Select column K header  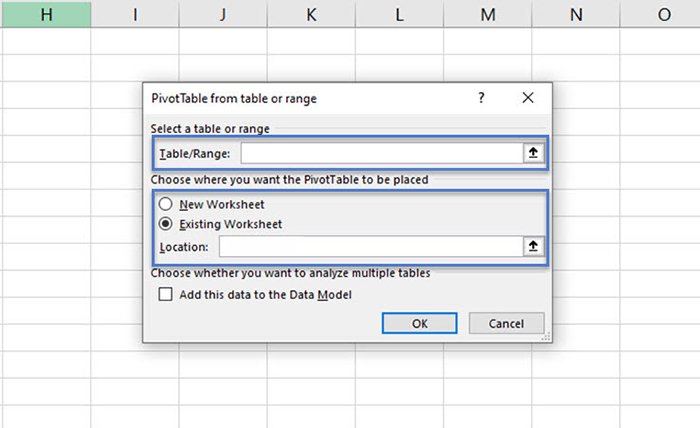311,14
